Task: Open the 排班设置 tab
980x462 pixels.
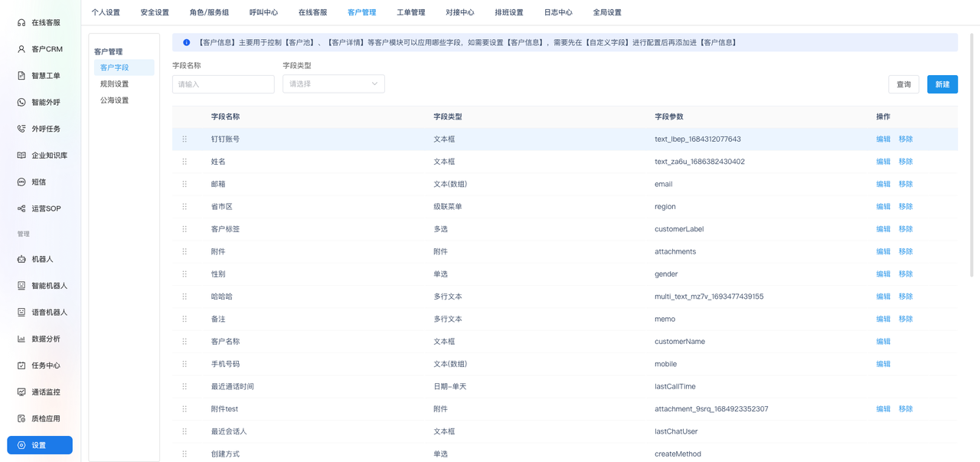Action: coord(509,12)
